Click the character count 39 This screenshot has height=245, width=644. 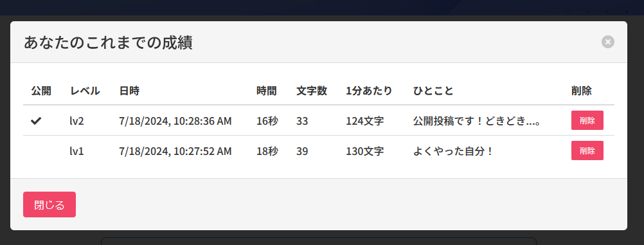pos(302,151)
